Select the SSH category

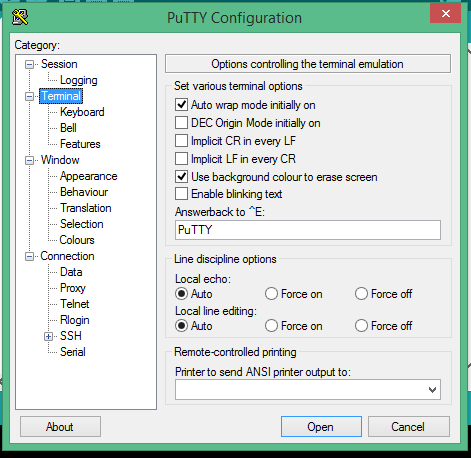[71, 336]
